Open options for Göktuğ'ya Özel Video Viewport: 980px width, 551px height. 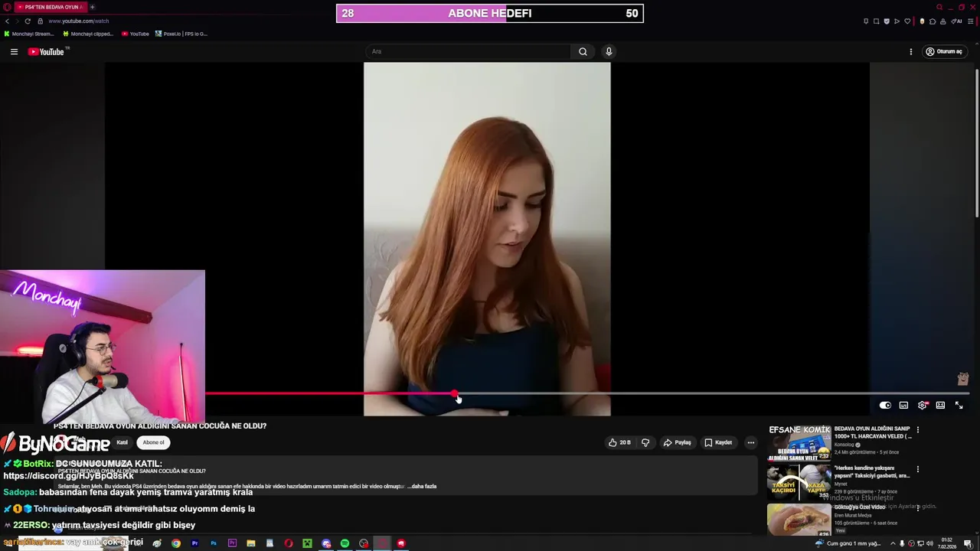coord(917,508)
